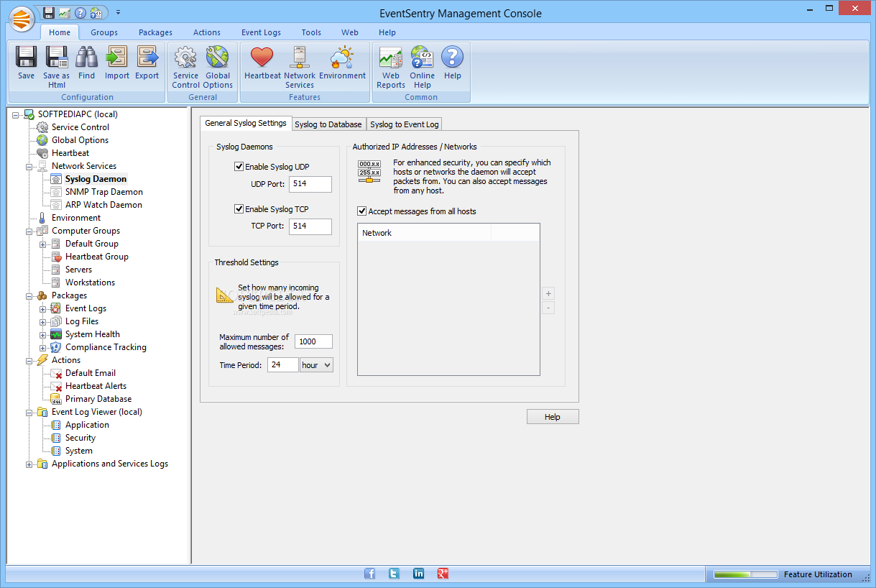Open the quick access toolbar customize arrow

pos(118,12)
